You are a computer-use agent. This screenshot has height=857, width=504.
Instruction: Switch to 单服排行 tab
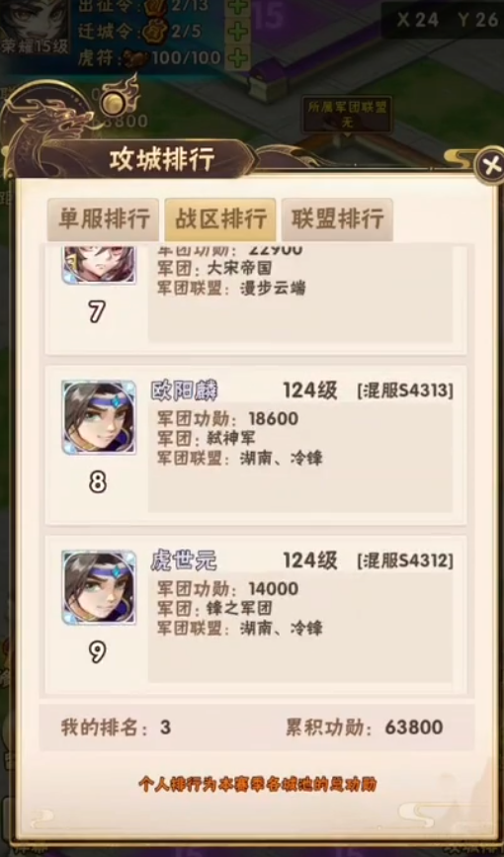[x=104, y=219]
